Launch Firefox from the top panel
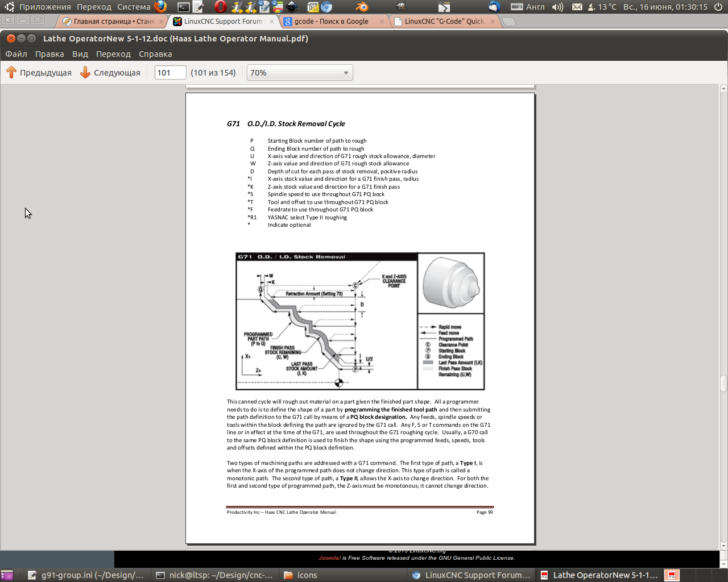The image size is (728, 582). pyautogui.click(x=161, y=7)
